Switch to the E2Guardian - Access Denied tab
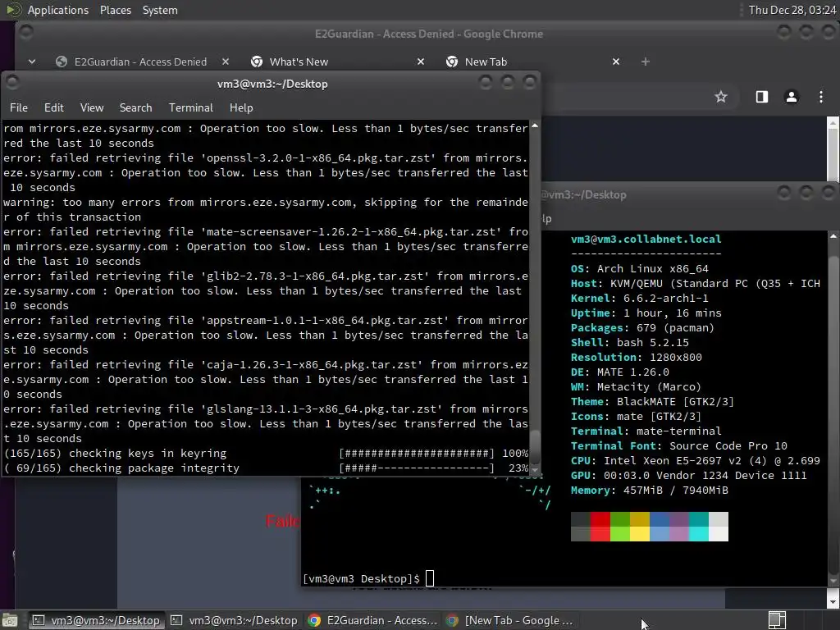This screenshot has height=630, width=840. point(139,62)
